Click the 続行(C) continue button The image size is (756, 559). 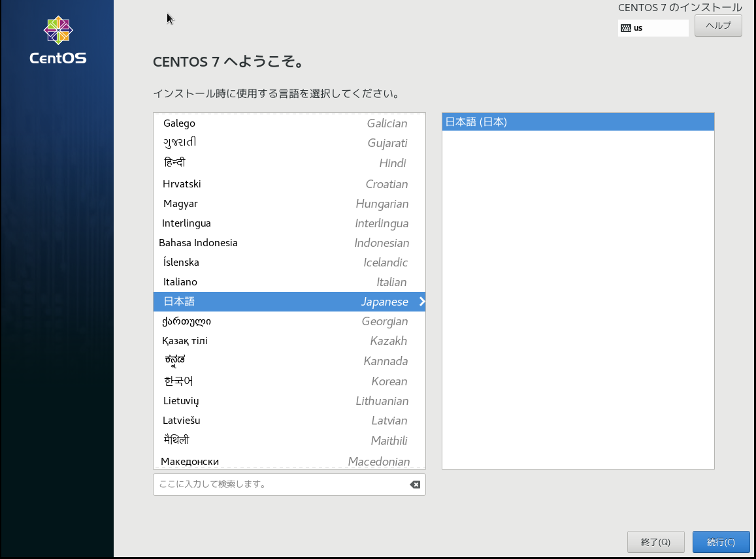[x=721, y=542]
